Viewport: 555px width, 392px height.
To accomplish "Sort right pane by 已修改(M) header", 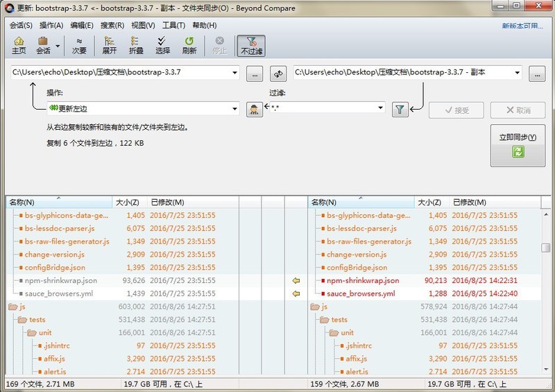I will click(x=495, y=202).
